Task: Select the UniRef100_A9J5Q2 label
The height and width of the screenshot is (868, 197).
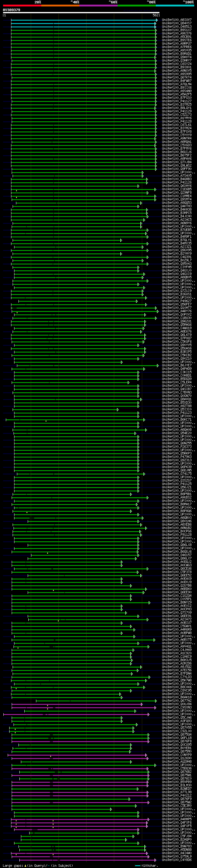Action: pyautogui.click(x=177, y=667)
